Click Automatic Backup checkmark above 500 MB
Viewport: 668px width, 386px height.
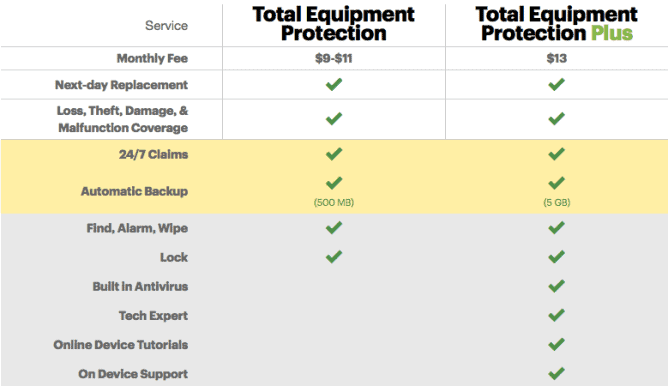334,183
